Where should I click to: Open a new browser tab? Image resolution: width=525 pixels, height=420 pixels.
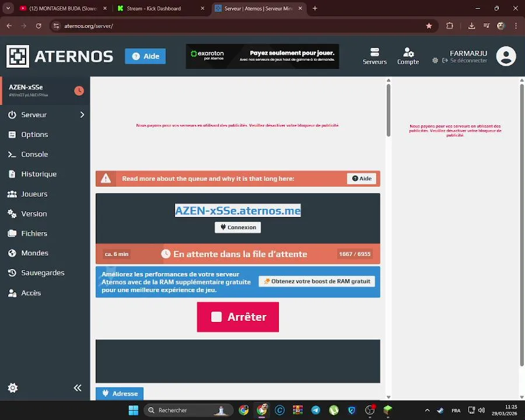(x=315, y=8)
